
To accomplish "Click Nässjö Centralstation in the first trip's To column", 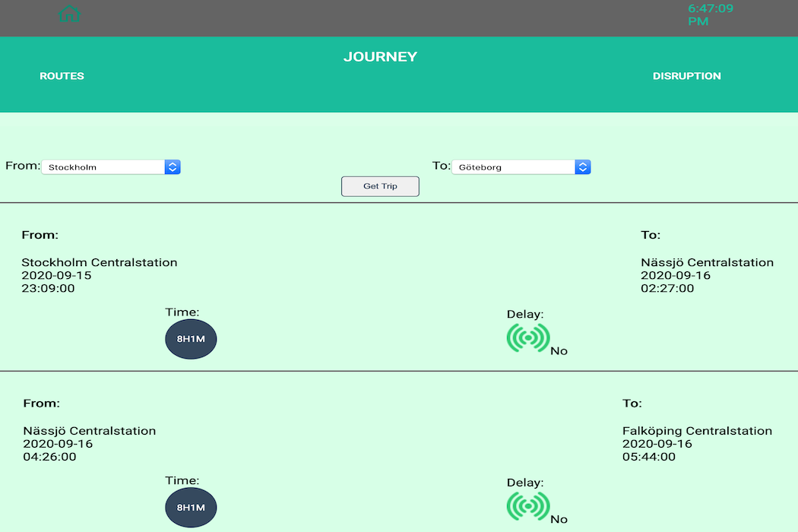I will (x=707, y=263).
